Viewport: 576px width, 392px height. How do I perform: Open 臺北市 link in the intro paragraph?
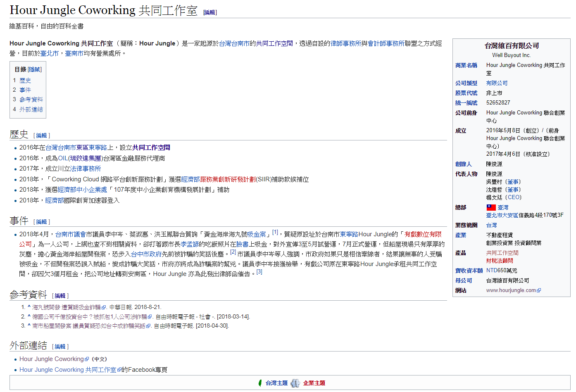tap(50, 53)
